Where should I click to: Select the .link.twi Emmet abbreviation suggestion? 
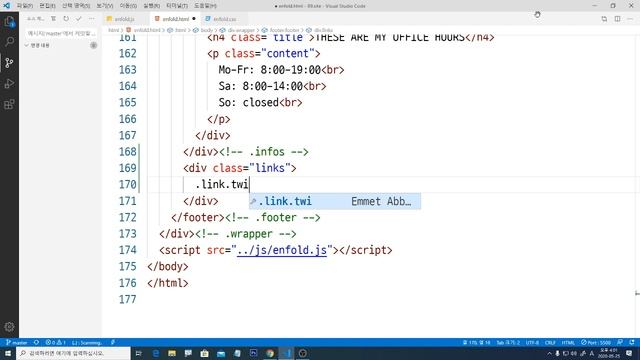[x=335, y=201]
